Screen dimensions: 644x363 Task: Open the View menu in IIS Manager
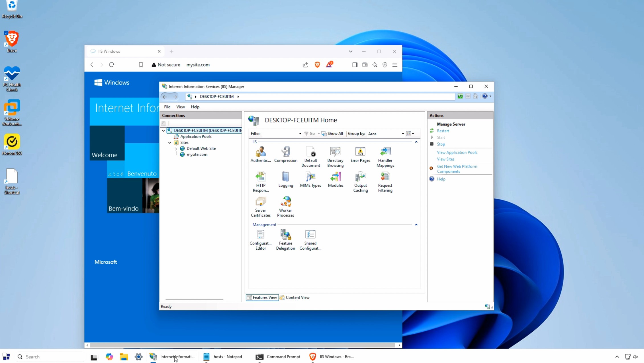(x=180, y=107)
